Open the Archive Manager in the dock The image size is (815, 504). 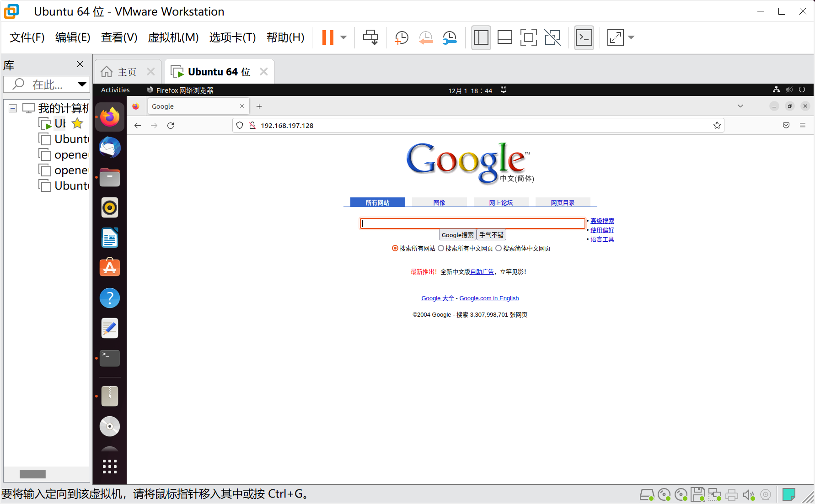pos(110,396)
